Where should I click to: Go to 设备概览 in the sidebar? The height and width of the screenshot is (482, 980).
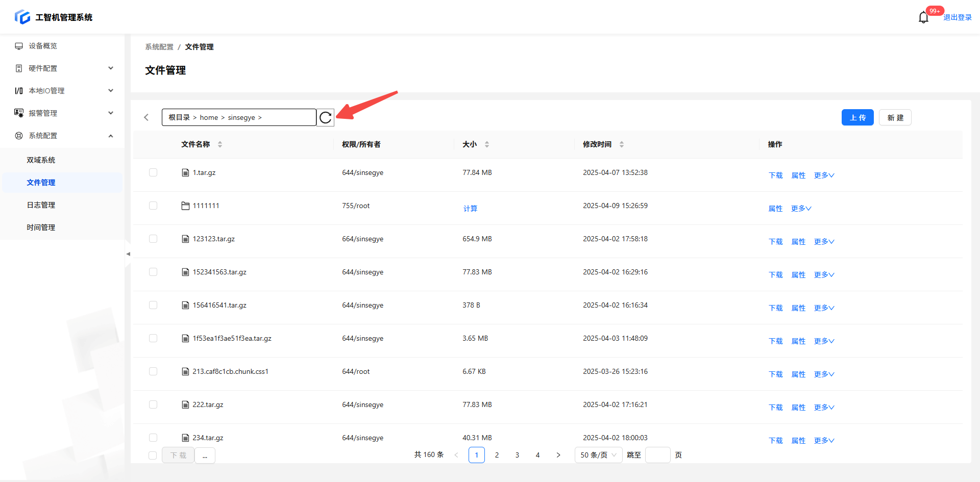pos(43,46)
